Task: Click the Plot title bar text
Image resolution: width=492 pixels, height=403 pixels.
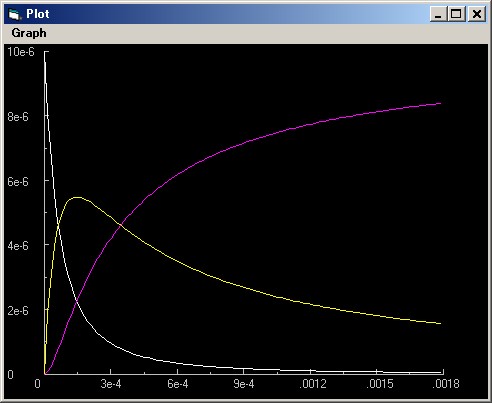Action: click(38, 14)
